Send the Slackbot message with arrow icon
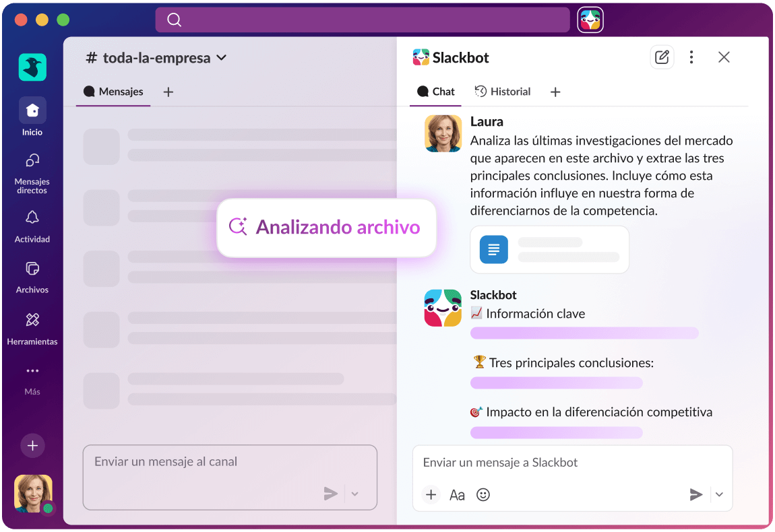 696,494
